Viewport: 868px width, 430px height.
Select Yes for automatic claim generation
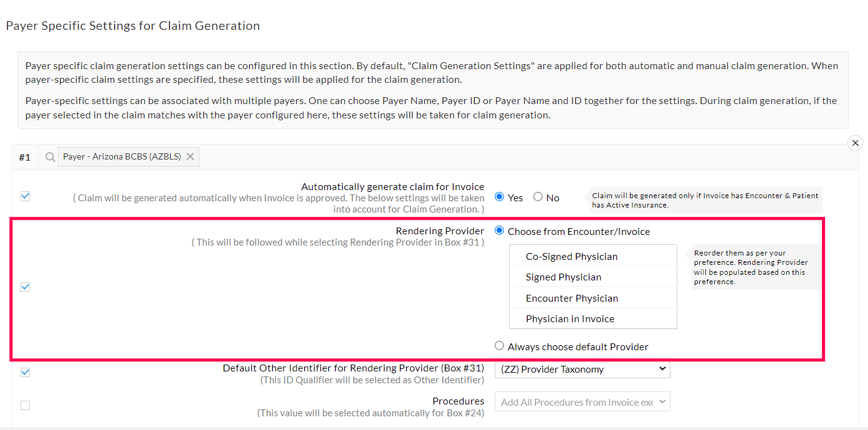499,197
